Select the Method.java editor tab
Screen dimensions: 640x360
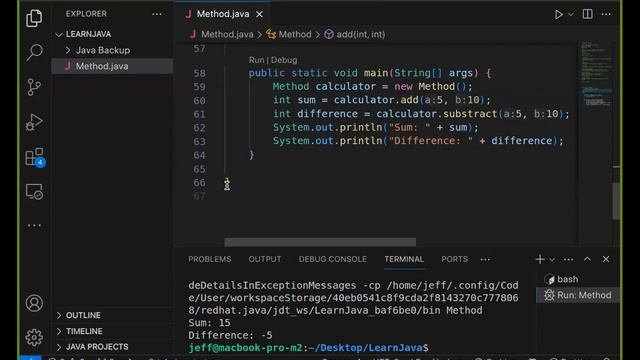coord(222,14)
